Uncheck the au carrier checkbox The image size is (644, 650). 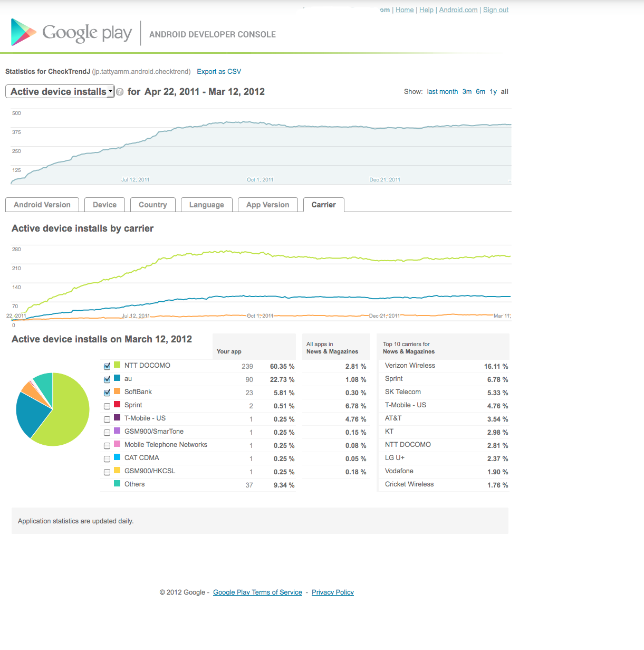[x=107, y=379]
